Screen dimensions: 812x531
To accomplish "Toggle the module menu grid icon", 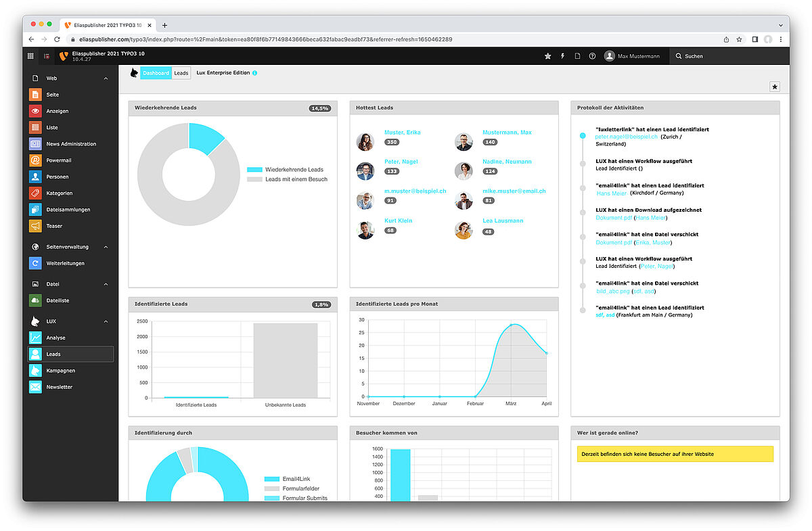I will coord(30,56).
